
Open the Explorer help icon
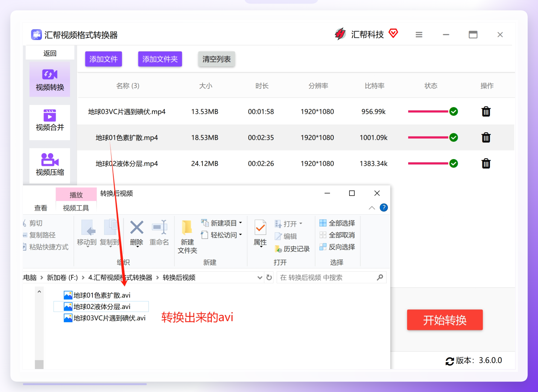click(x=384, y=208)
